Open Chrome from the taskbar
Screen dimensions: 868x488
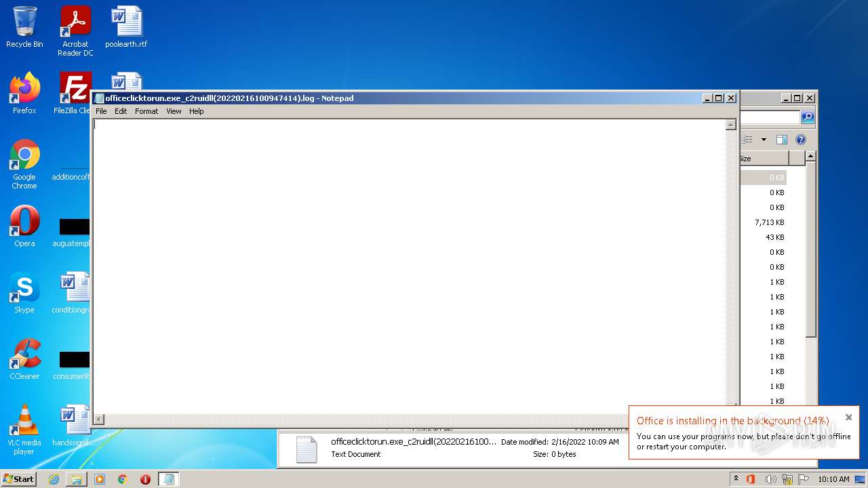coord(123,479)
